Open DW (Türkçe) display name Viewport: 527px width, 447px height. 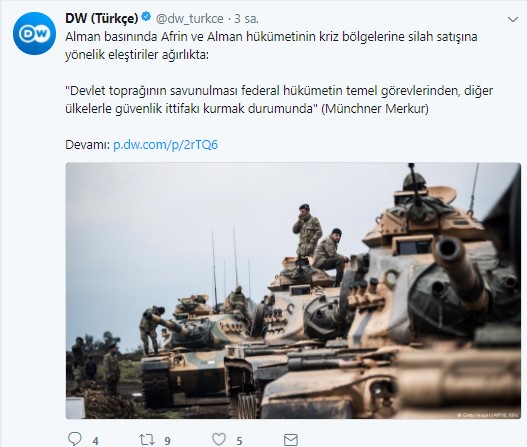pos(102,18)
